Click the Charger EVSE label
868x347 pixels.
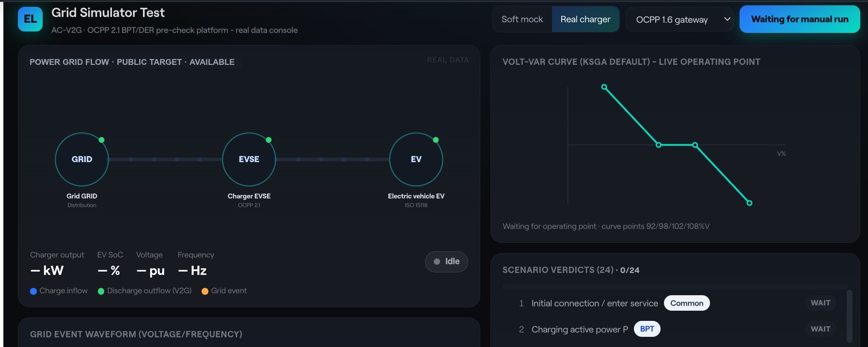click(249, 196)
